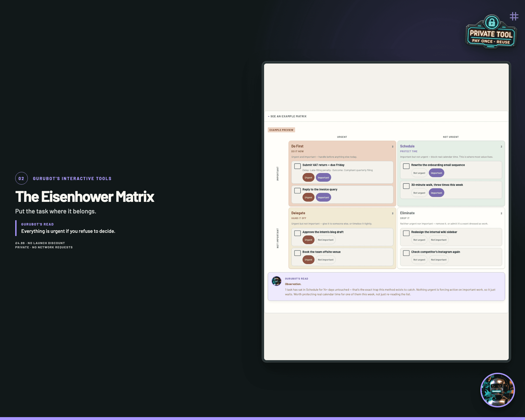The image size is (525, 420).
Task: Toggle Important on onboarding email task
Action: [x=437, y=173]
